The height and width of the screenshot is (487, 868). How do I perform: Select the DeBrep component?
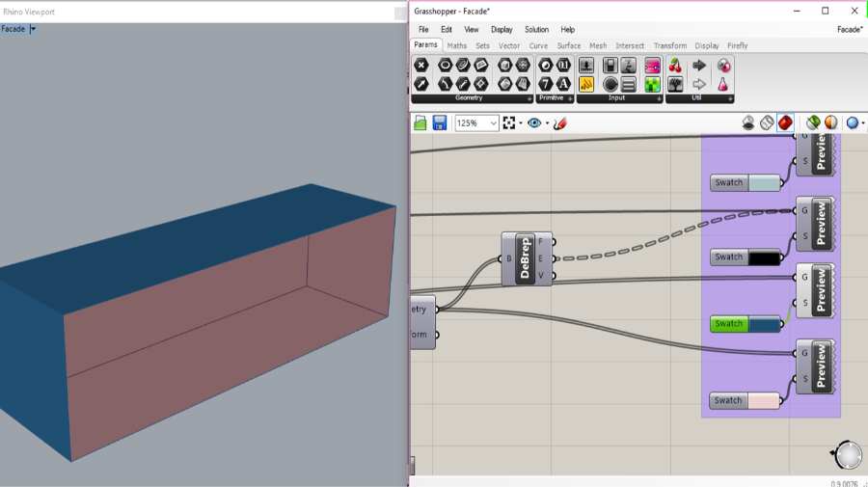[x=526, y=258]
